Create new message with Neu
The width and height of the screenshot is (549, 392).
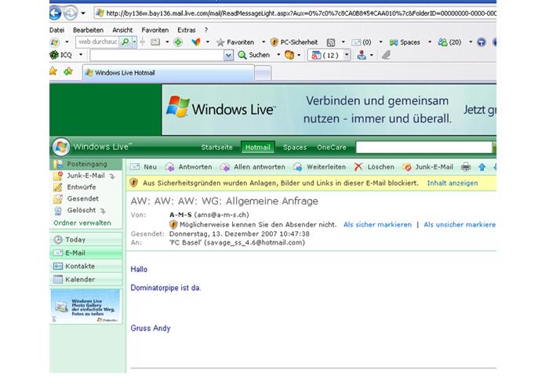click(144, 167)
